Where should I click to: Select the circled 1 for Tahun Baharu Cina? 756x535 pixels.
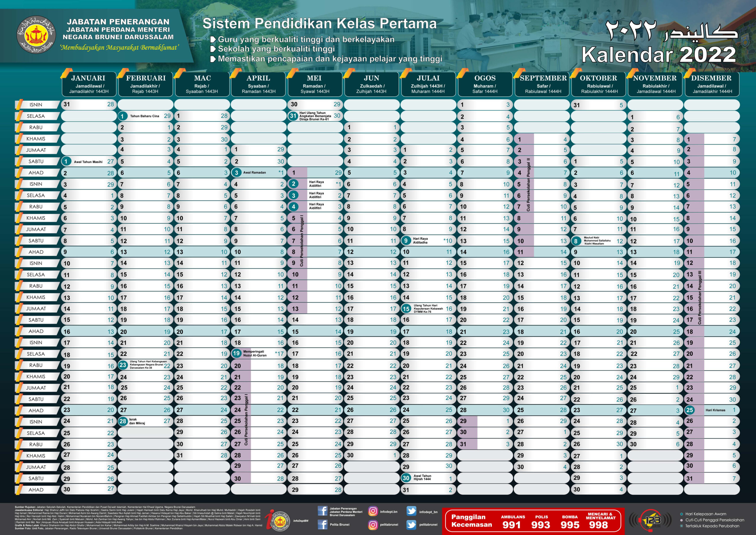(122, 116)
